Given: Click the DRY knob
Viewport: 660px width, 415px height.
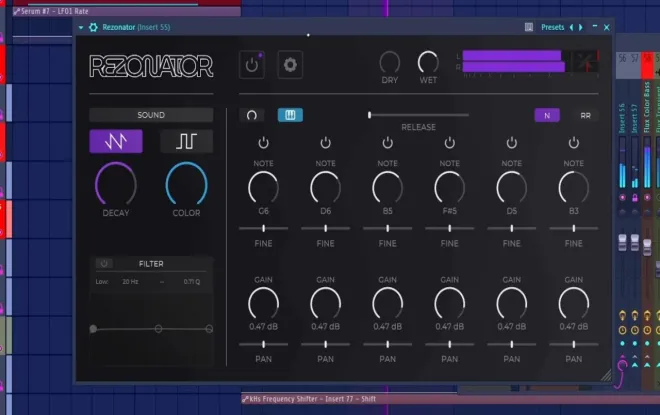Looking at the screenshot, I should click(x=389, y=62).
